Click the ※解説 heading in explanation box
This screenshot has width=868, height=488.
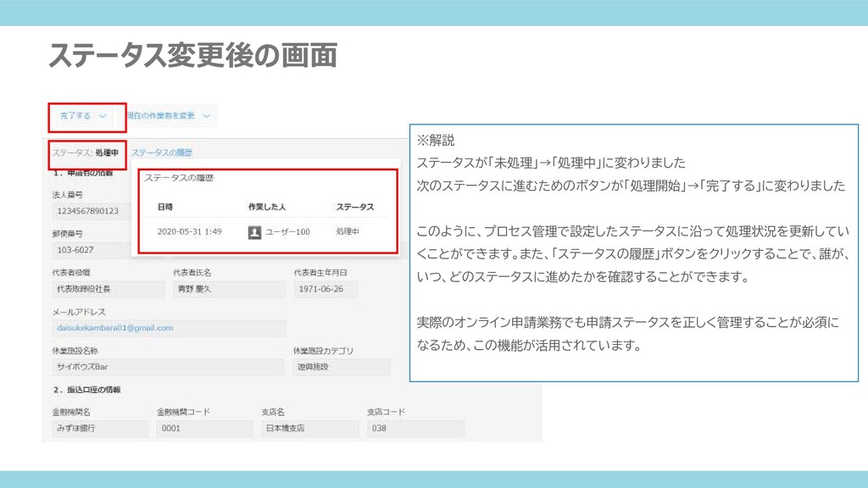436,141
